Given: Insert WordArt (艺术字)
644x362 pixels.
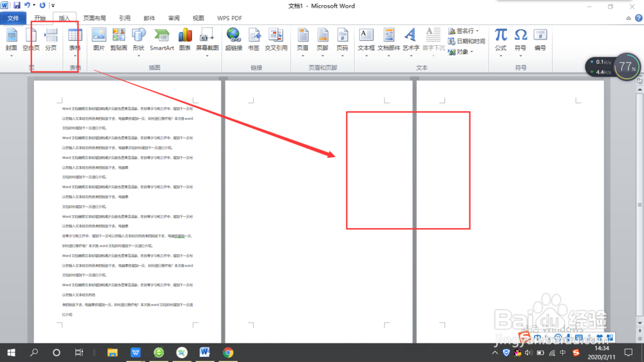Looking at the screenshot, I should [411, 41].
